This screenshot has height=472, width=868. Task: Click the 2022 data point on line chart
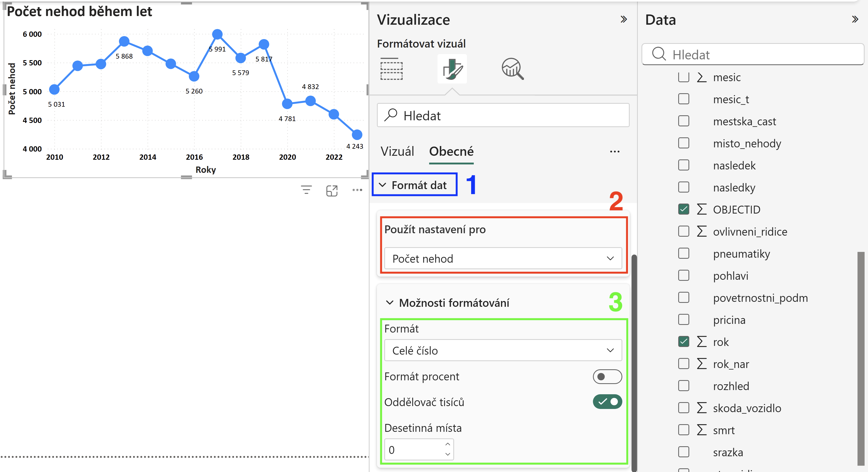(334, 114)
